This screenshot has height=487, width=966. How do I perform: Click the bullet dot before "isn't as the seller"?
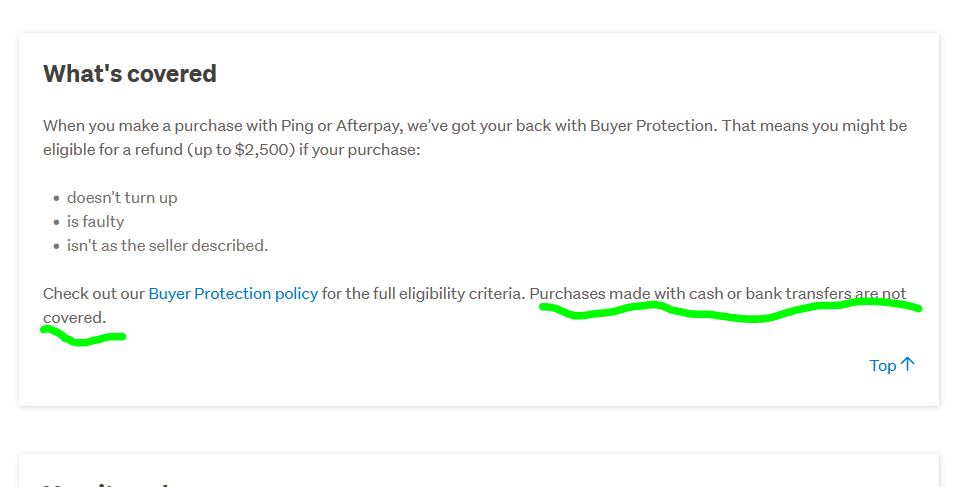(x=56, y=247)
